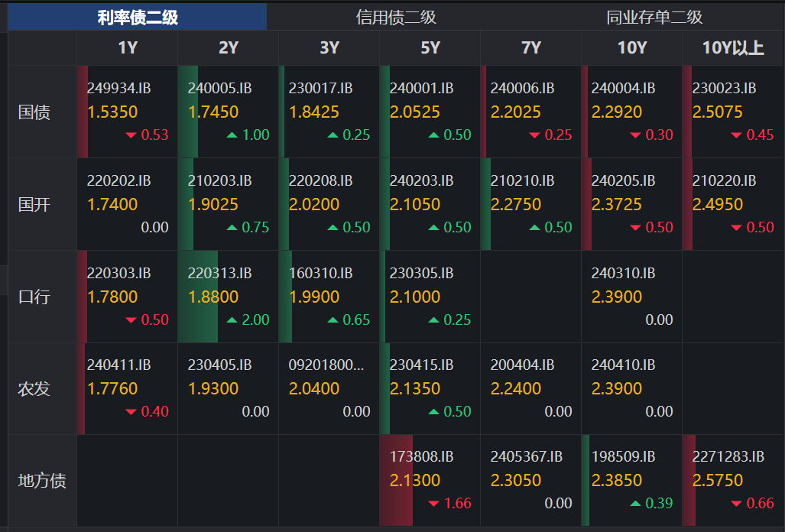
Task: Click the wide green bar in the 220313.IB cell
Action: click(x=198, y=297)
